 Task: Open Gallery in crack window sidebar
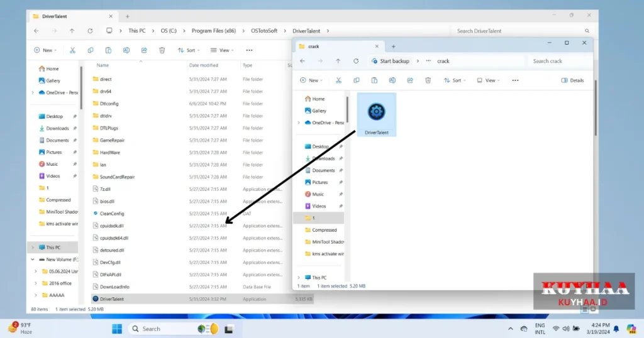pos(319,111)
